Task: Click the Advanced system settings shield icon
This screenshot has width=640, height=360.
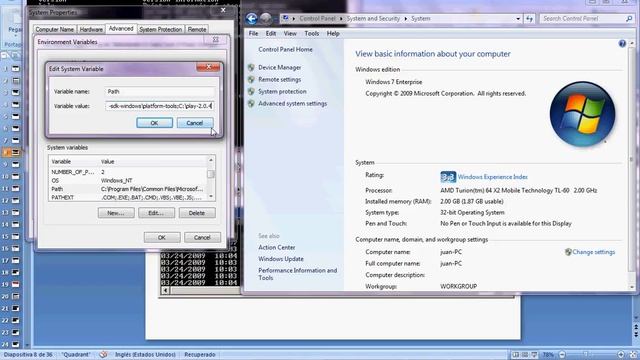Action: coord(251,104)
